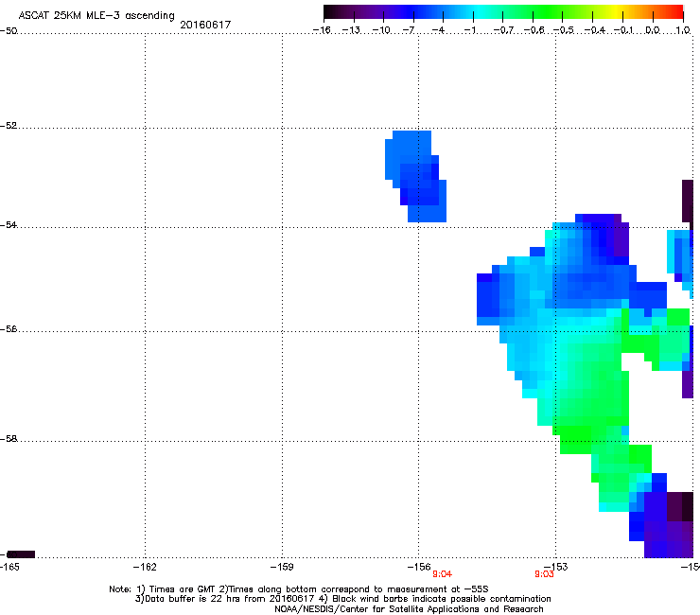Screen dimensions: 700x615
Task: Click the note line starting "Note: 1) Times are GMT"
Action: coord(298,589)
